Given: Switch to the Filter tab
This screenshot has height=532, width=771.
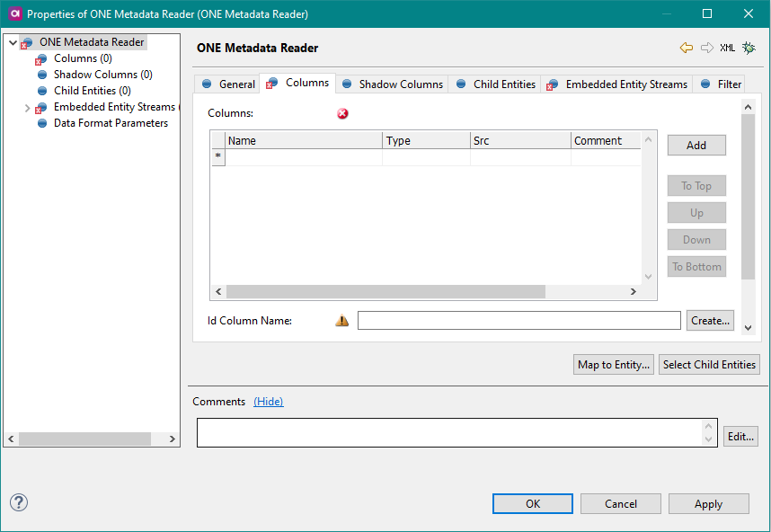Looking at the screenshot, I should point(729,83).
